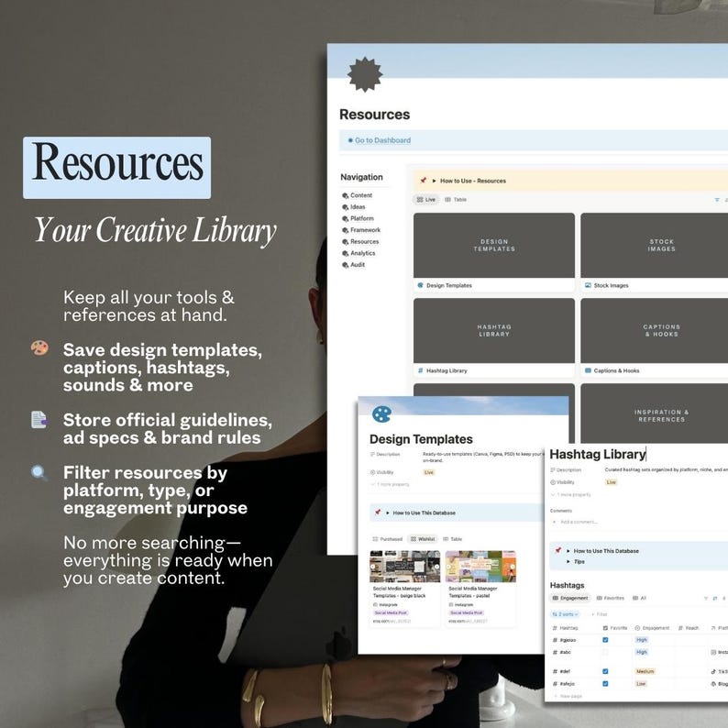
Task: Click the filter icon on the Hashtags toolbar
Action: 706,598
